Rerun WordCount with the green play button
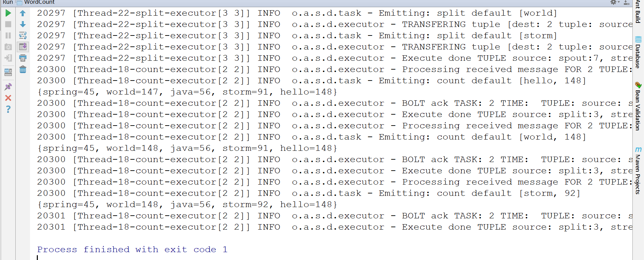This screenshot has width=644, height=260. tap(8, 13)
